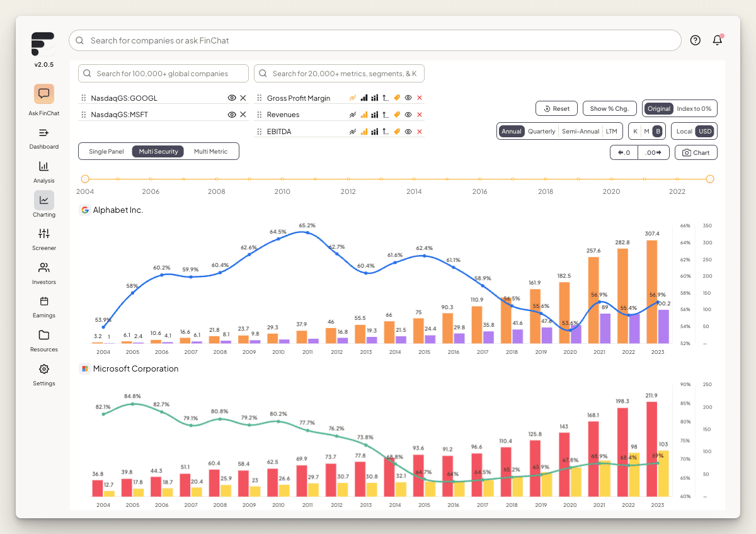Click the metrics and segments search field

pos(339,73)
